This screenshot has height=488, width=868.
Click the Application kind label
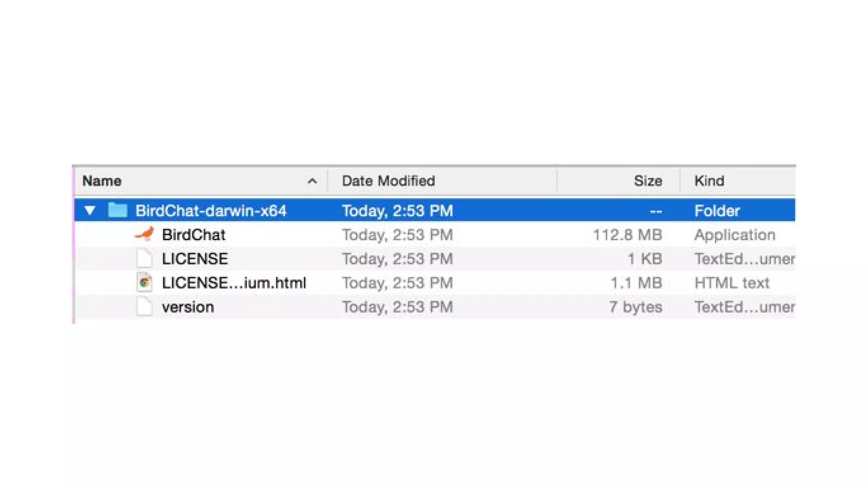tap(735, 235)
